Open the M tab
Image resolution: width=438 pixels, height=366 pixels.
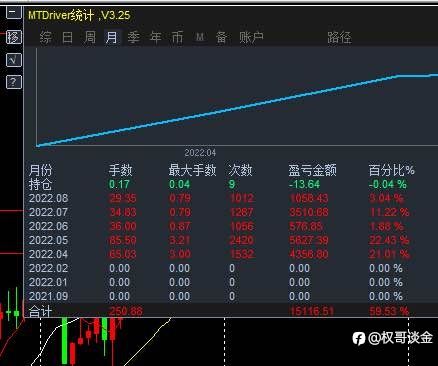200,37
